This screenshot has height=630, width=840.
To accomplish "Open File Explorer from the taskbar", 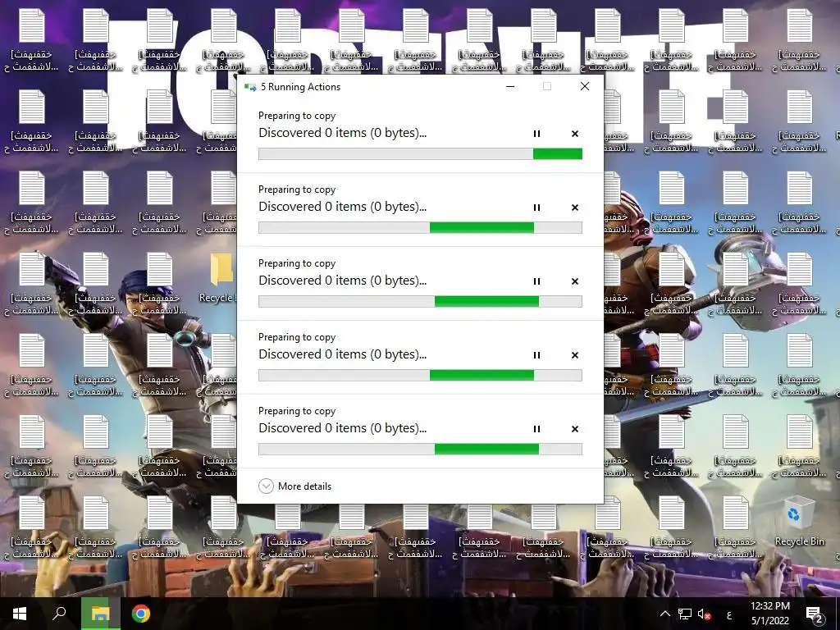I will point(100,614).
